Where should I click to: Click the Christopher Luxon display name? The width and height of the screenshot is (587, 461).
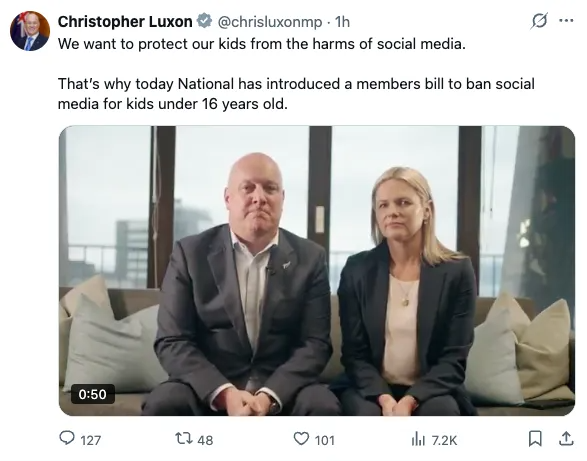125,22
